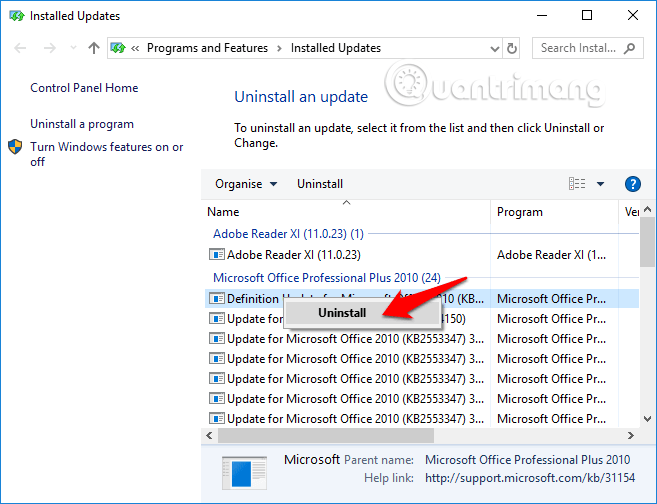The image size is (657, 504).
Task: Click Microsoft Office Professional Plus 2010 parent name
Action: click(x=528, y=460)
